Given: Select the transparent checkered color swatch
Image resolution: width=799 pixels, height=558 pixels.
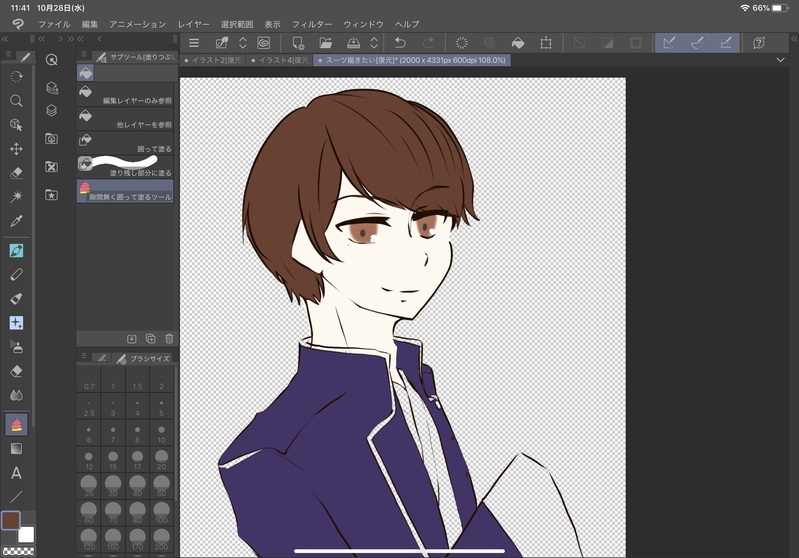Looking at the screenshot, I should (19, 551).
